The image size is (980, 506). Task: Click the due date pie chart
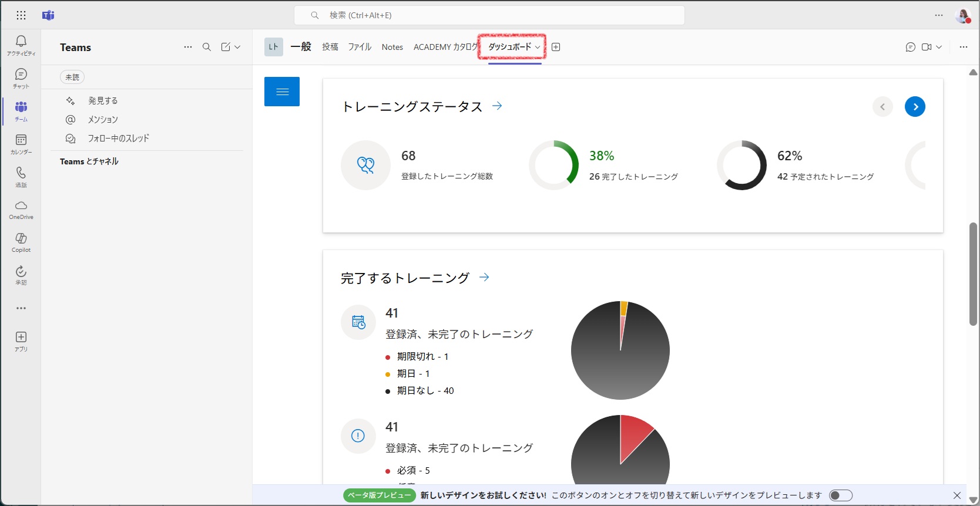[x=620, y=350]
